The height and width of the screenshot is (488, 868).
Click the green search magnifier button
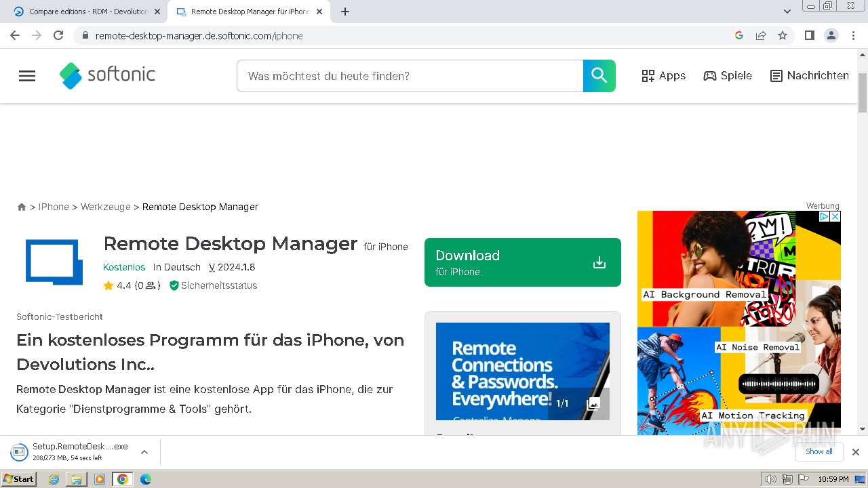pos(599,76)
